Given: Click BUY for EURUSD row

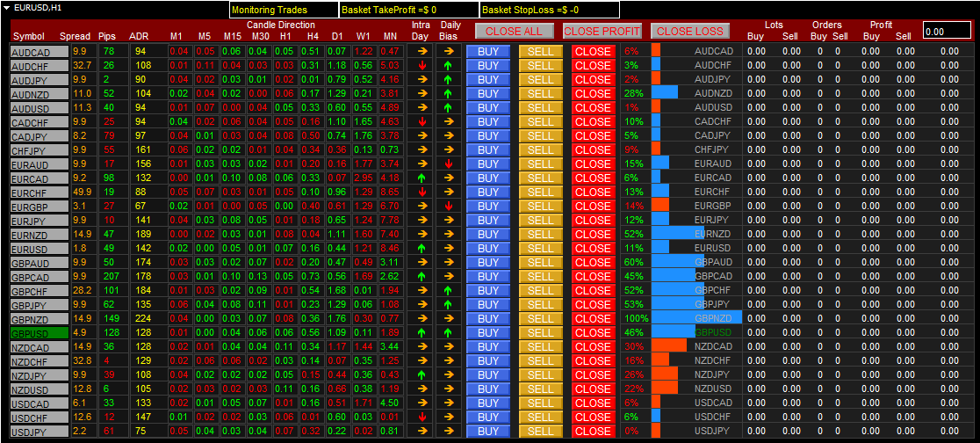Looking at the screenshot, I should [x=488, y=249].
